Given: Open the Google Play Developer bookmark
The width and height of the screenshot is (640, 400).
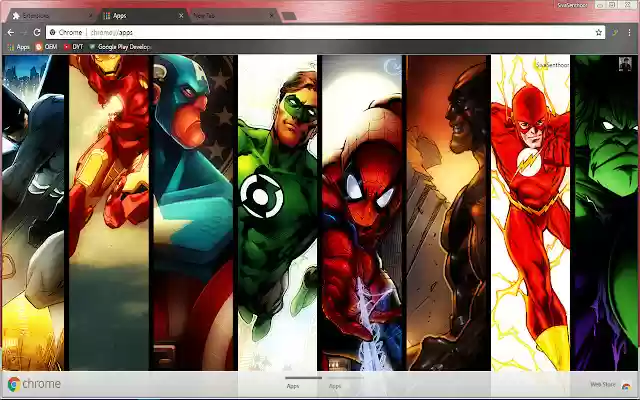Looking at the screenshot, I should click(x=120, y=47).
